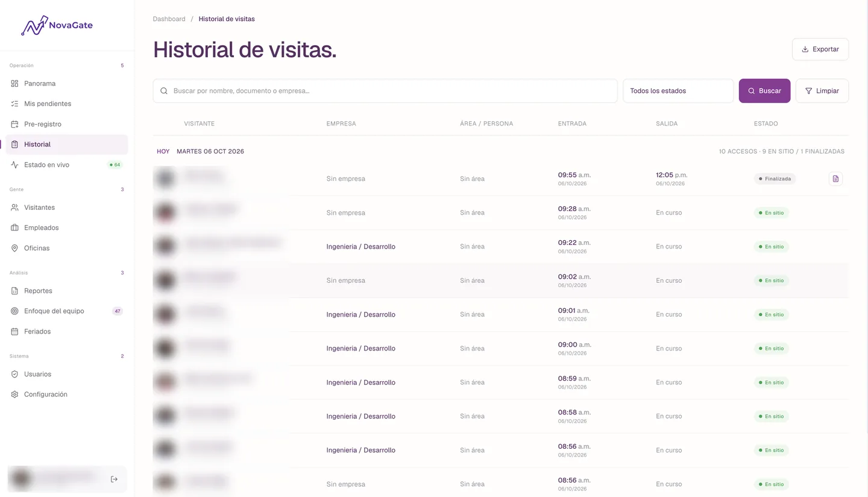Screen dimensions: 868x497
Task: Open document icon on Finalizada row
Action: pyautogui.click(x=835, y=179)
